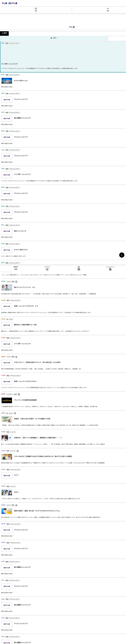126x644 pixels.
Task: Open the BSテレ東オススメ program title
Action: tap(21, 250)
